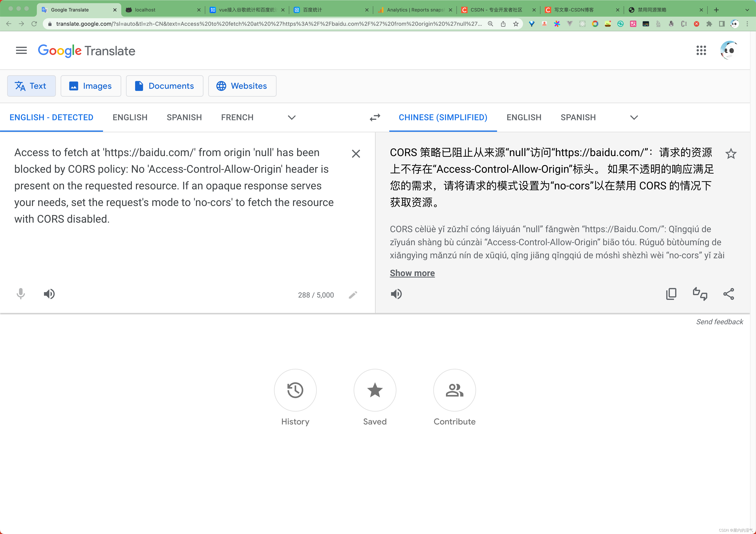
Task: Copy the translation to clipboard
Action: (671, 294)
